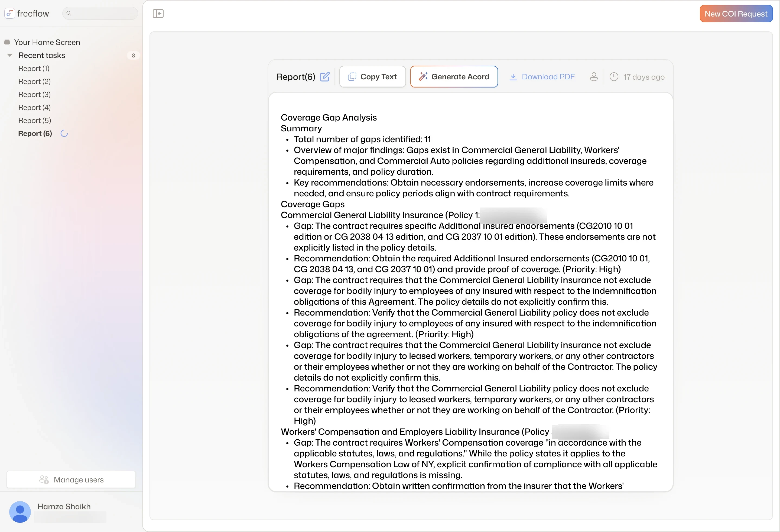Click the 17 days ago timestamp

[x=644, y=77]
